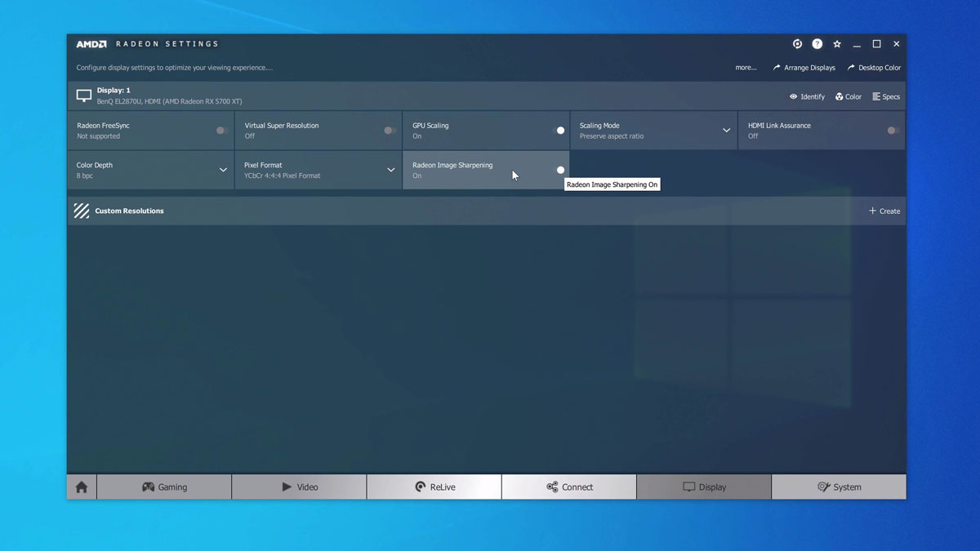Switch to the Gaming tab
This screenshot has height=551, width=980.
[164, 487]
